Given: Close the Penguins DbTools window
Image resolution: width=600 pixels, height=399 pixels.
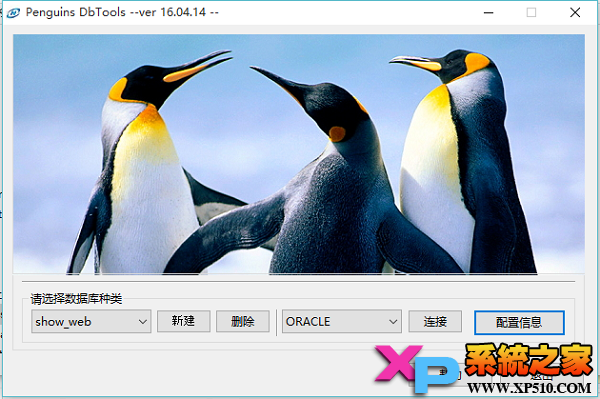Looking at the screenshot, I should [575, 13].
